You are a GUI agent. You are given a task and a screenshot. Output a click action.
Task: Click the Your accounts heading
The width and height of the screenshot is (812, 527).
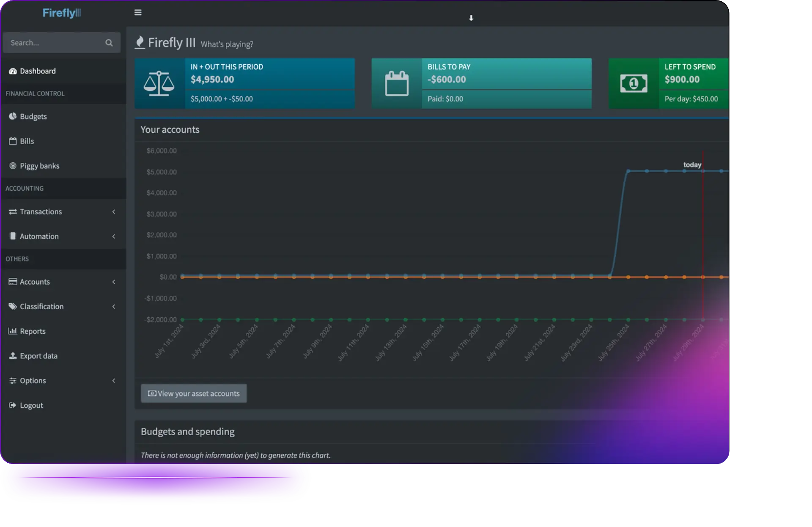click(170, 129)
